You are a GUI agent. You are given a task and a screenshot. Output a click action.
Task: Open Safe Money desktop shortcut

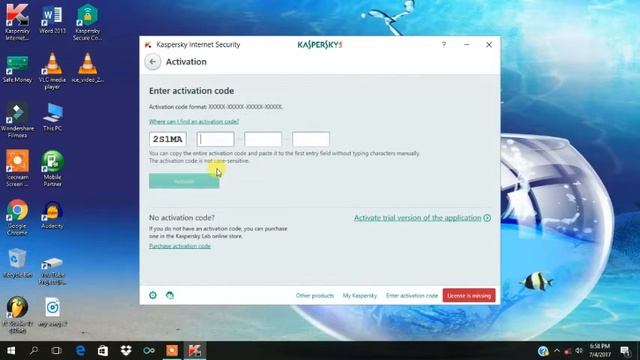click(x=17, y=69)
